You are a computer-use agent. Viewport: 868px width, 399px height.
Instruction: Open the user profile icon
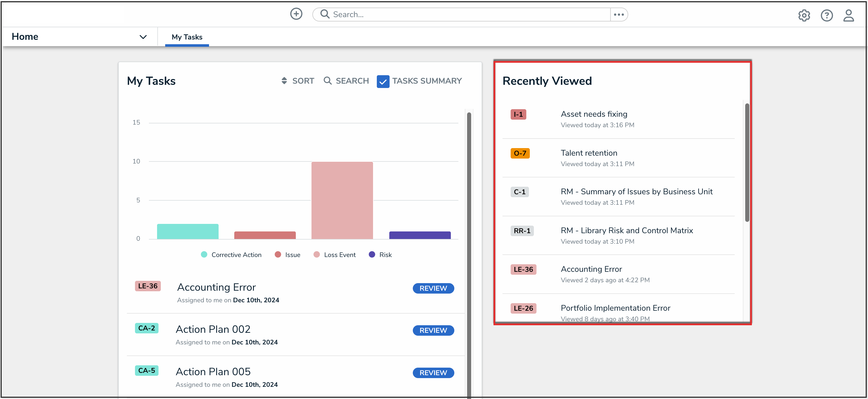click(x=849, y=15)
